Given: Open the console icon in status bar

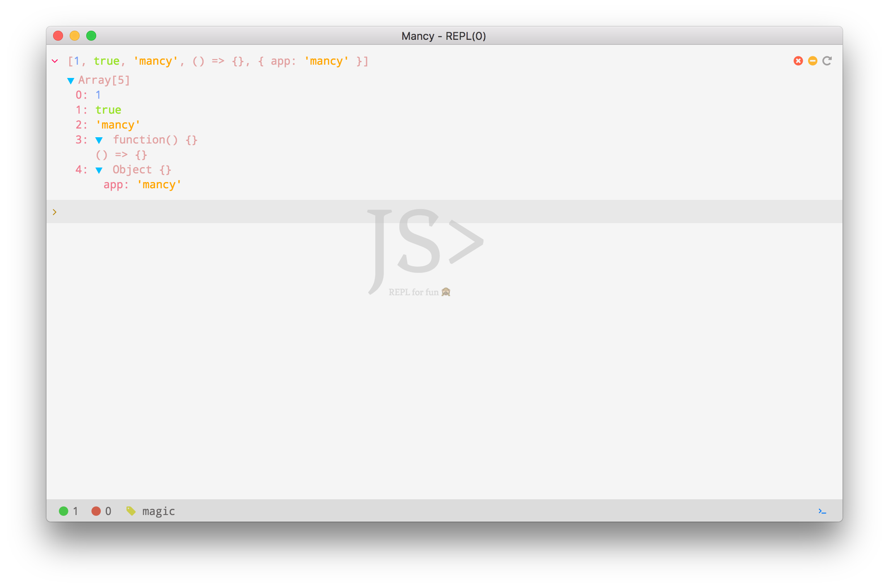Looking at the screenshot, I should [822, 511].
